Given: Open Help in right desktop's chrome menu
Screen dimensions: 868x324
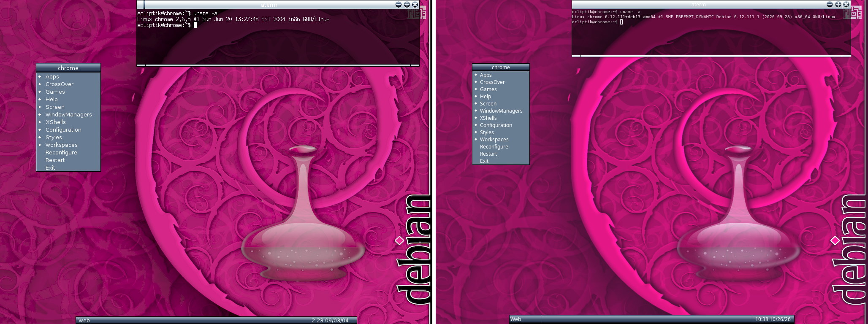Looking at the screenshot, I should [501, 96].
